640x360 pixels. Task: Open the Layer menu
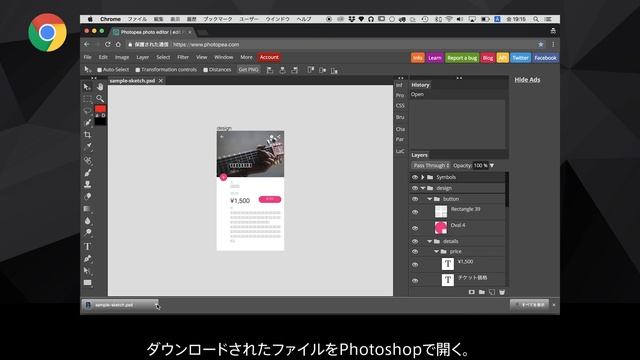point(142,58)
